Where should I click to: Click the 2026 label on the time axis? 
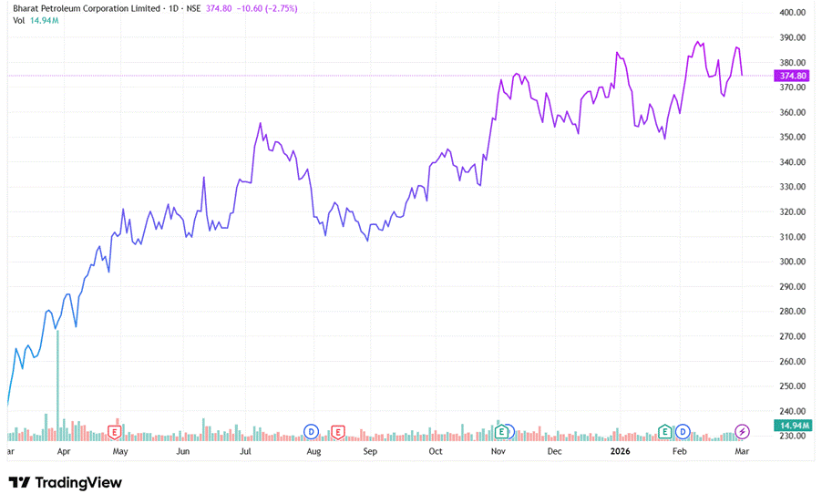(620, 451)
